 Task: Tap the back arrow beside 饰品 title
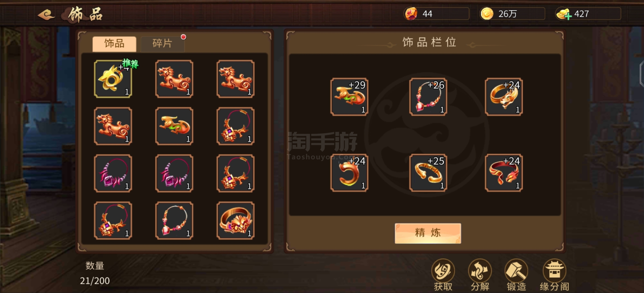click(46, 14)
